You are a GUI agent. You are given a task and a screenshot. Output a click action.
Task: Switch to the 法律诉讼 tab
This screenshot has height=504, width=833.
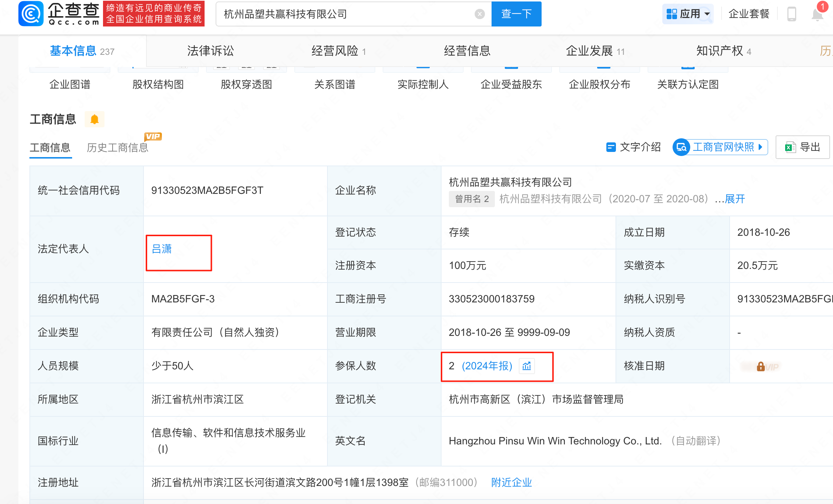tap(210, 51)
